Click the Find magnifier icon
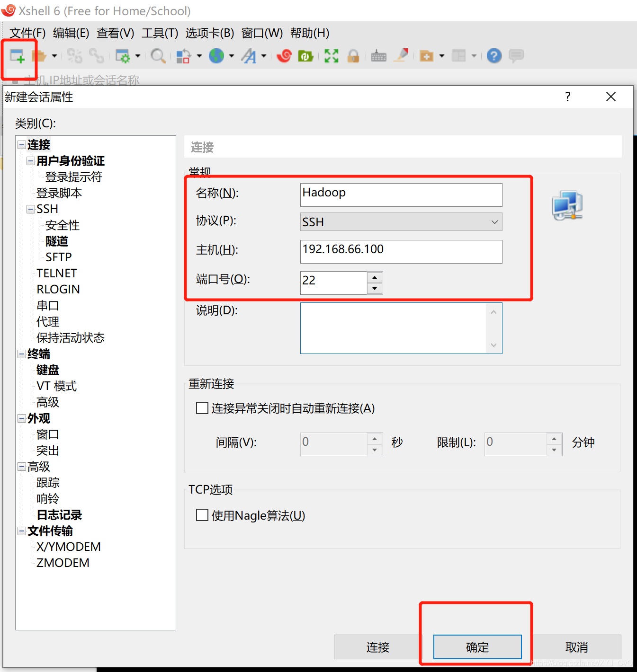 point(158,56)
